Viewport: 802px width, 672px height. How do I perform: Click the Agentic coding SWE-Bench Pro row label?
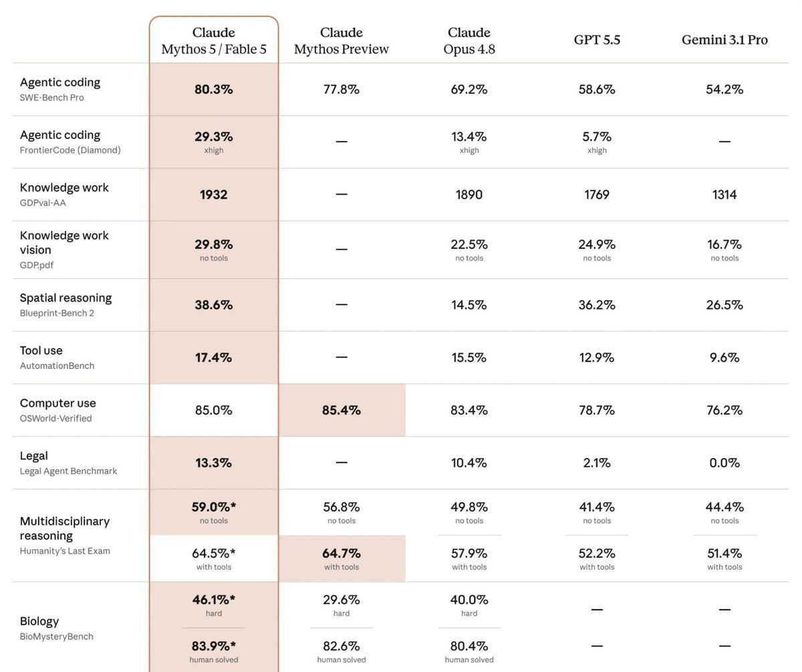pos(60,89)
